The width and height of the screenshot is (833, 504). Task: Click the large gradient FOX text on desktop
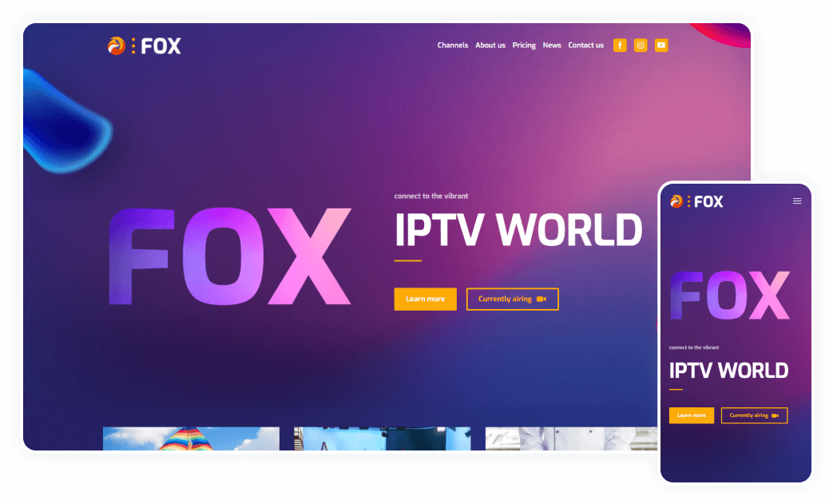tap(230, 256)
